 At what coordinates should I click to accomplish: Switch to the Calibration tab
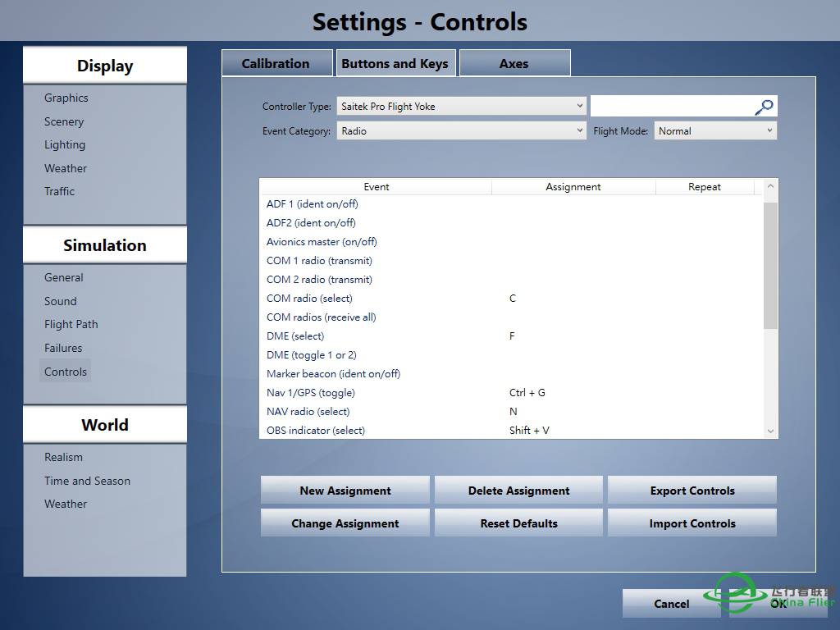(x=276, y=64)
